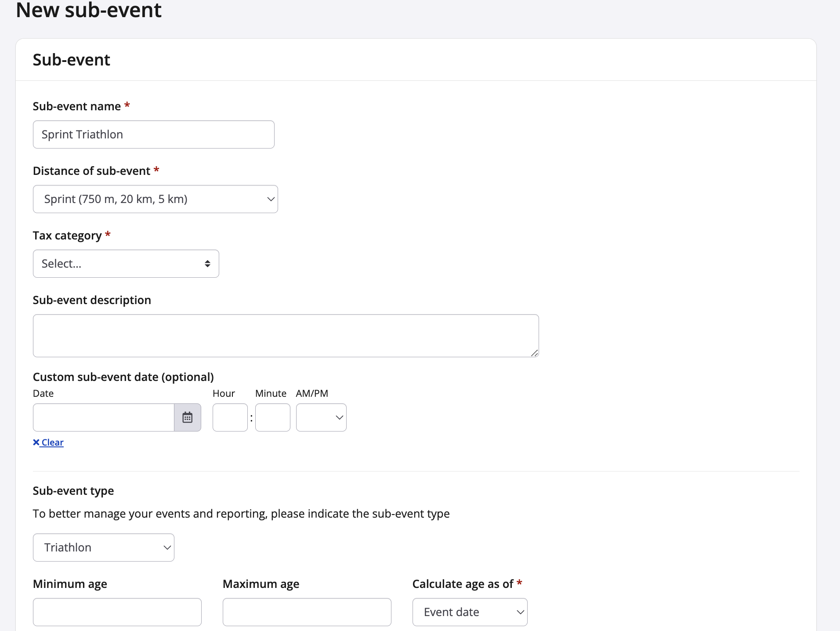Image resolution: width=840 pixels, height=631 pixels.
Task: Grab the description box resize handle
Action: [534, 353]
